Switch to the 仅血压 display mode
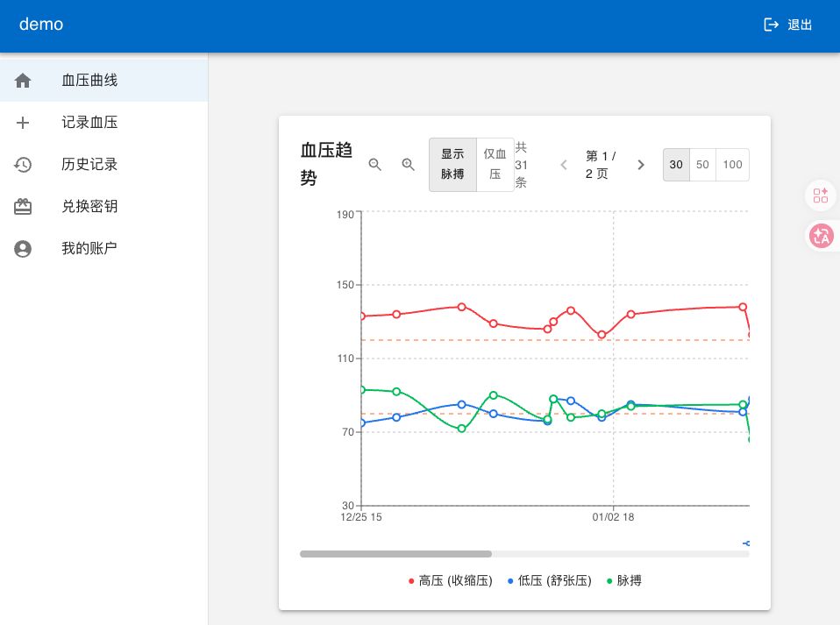Viewport: 840px width, 625px height. point(495,165)
